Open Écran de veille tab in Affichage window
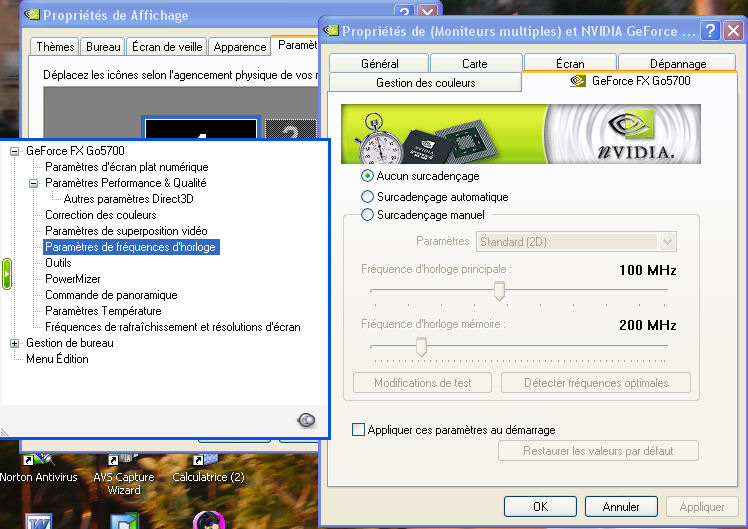Screen dimensions: 748x529 click(x=167, y=47)
